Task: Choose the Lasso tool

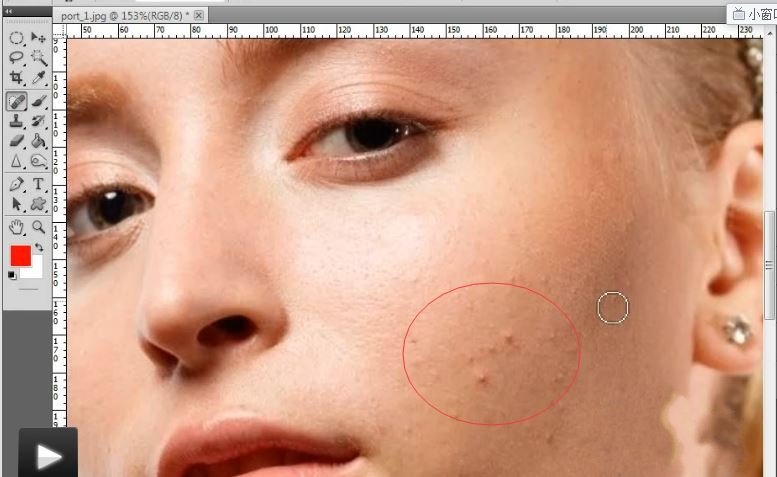Action: pos(17,58)
